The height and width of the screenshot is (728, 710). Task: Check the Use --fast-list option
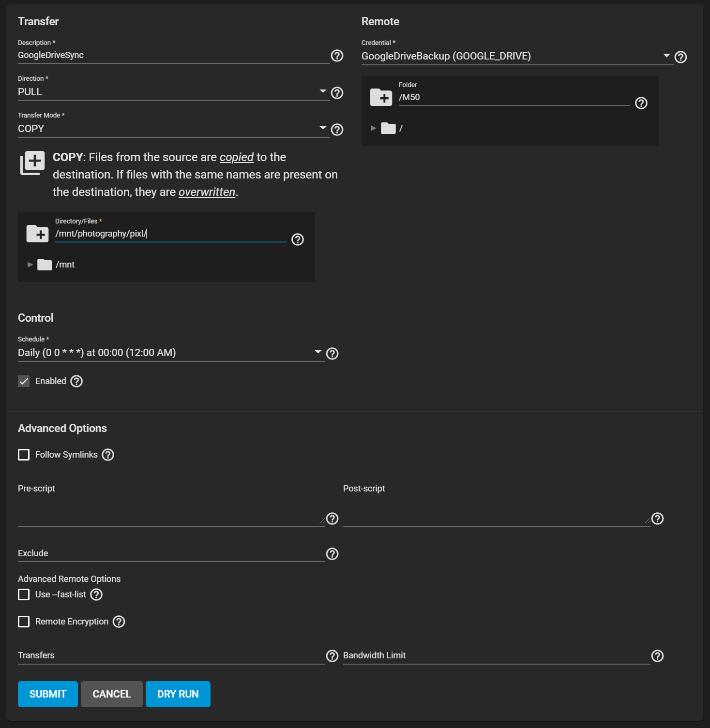[24, 594]
